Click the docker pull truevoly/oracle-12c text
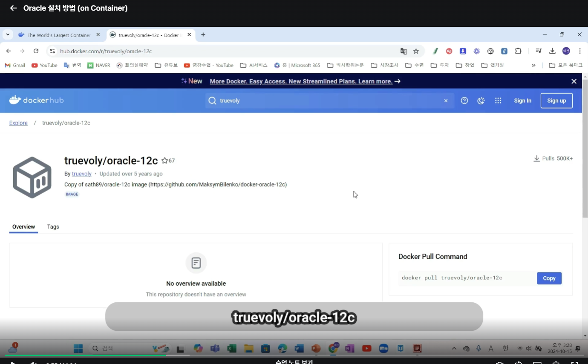 tap(452, 278)
